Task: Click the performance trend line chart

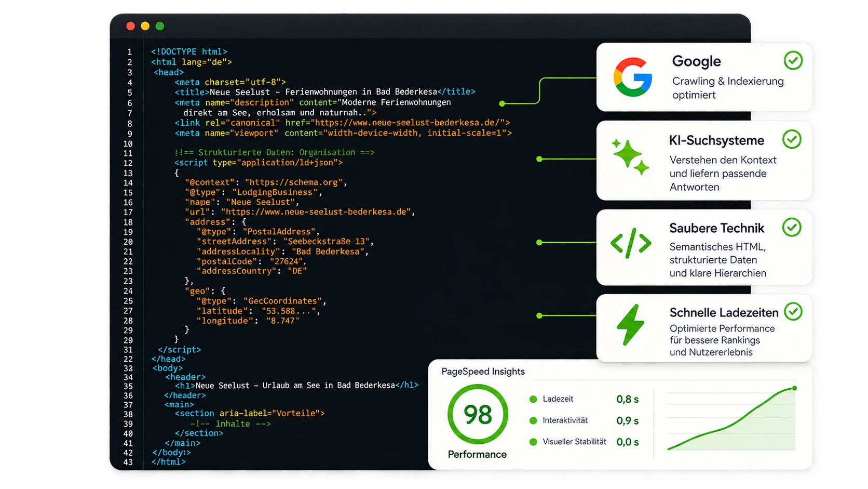Action: 731,420
